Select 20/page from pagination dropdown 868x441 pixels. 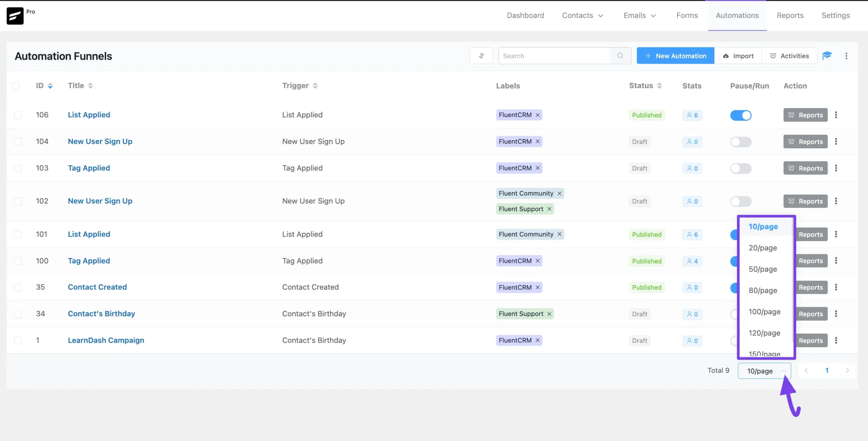763,247
